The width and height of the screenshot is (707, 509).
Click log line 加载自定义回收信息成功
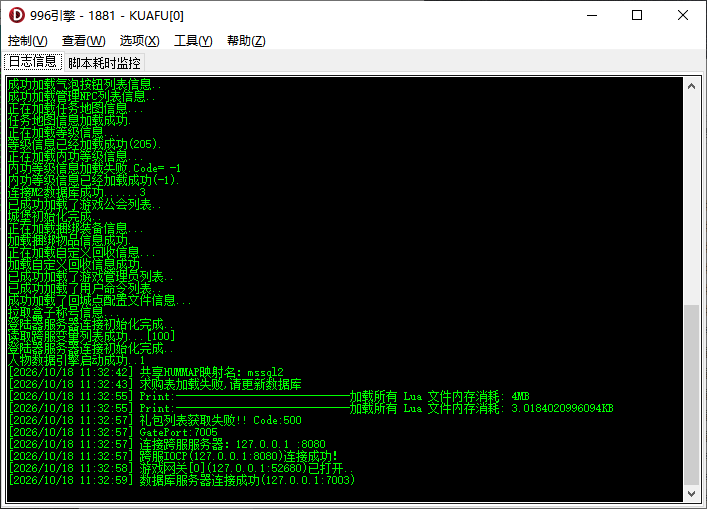coord(76,264)
